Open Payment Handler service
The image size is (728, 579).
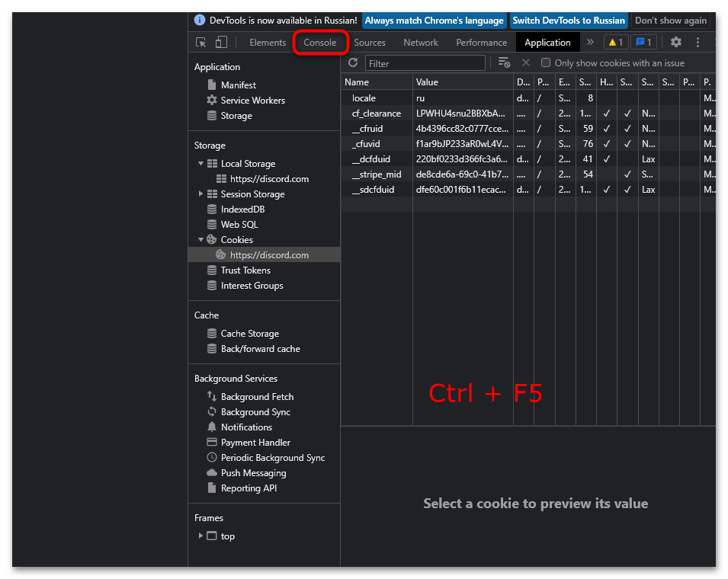pyautogui.click(x=249, y=443)
